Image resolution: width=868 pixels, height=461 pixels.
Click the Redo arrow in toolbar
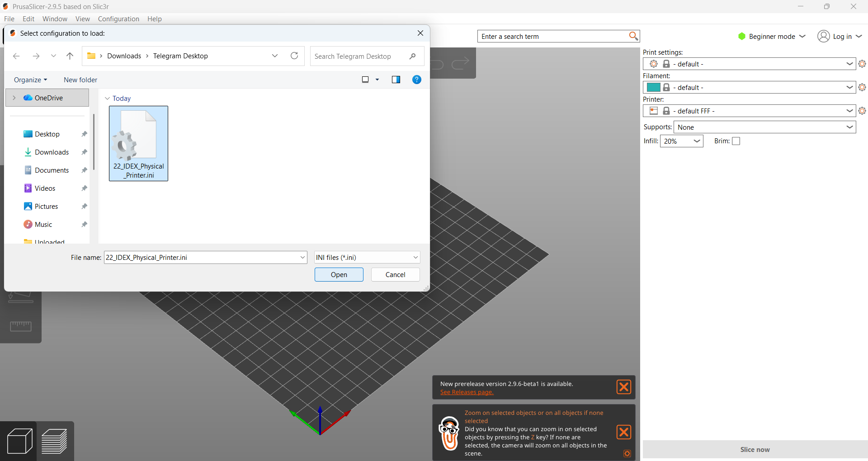[460, 64]
